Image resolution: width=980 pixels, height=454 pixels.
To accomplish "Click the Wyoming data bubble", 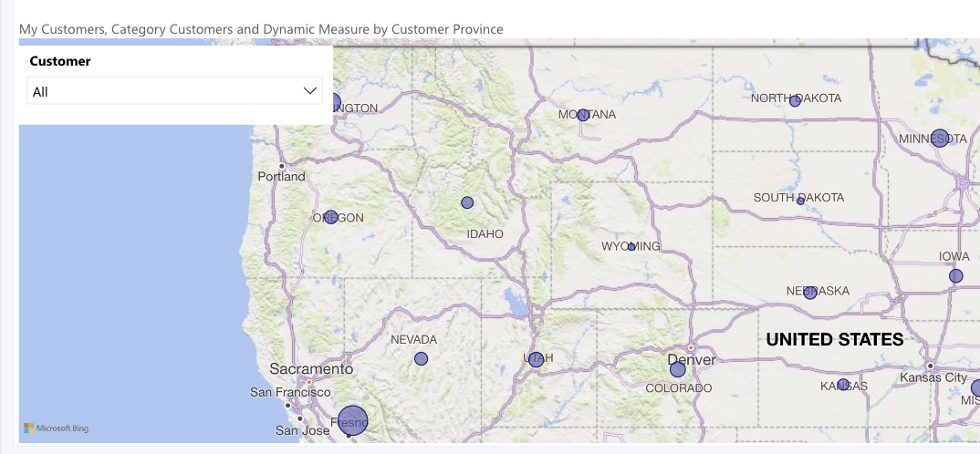I will point(631,247).
